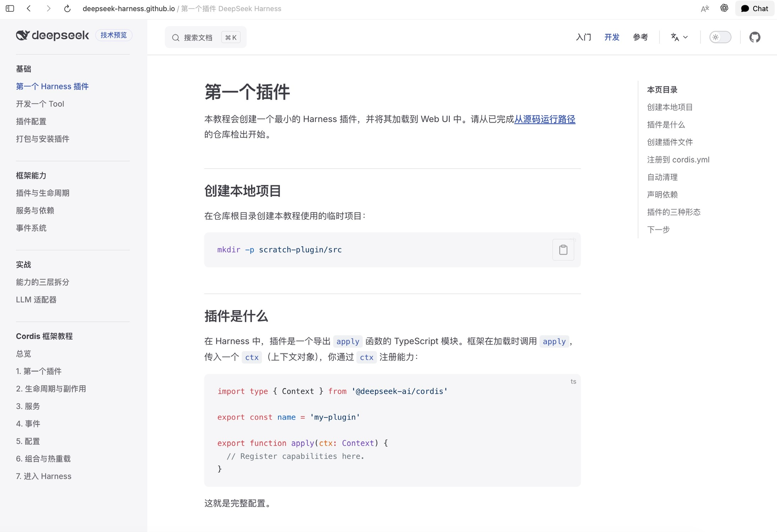The width and height of the screenshot is (777, 532).
Task: Open the GitHub repository icon
Action: pyautogui.click(x=755, y=37)
